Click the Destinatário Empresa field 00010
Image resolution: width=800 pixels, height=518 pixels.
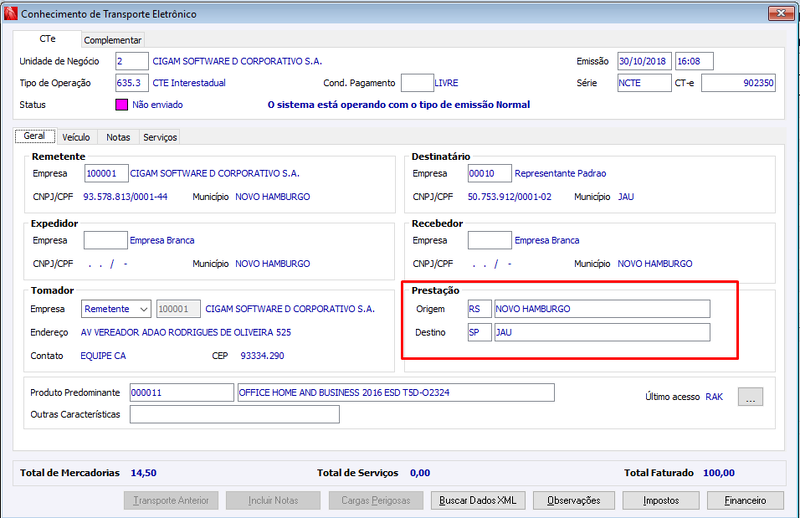pyautogui.click(x=489, y=174)
